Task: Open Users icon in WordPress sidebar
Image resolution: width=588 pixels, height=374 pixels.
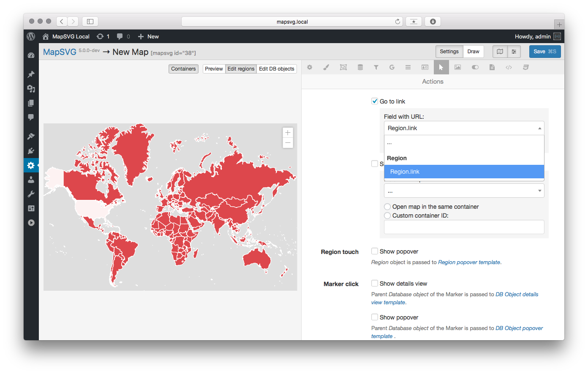Action: (x=31, y=180)
